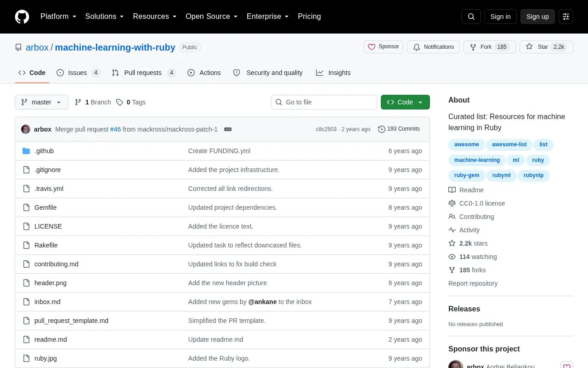Select the awesome-list topic tag
Viewport: 588px width, 368px height.
[509, 144]
